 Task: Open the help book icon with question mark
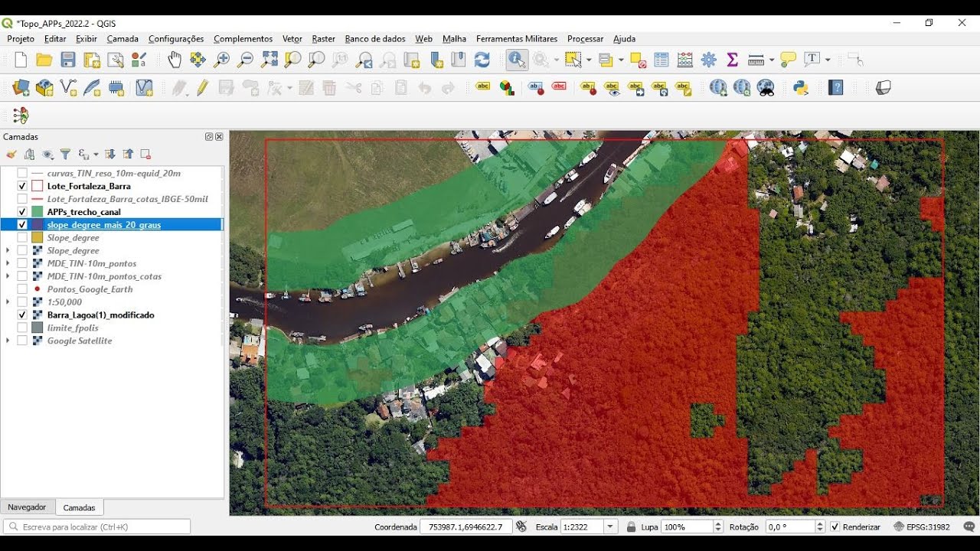click(x=836, y=88)
